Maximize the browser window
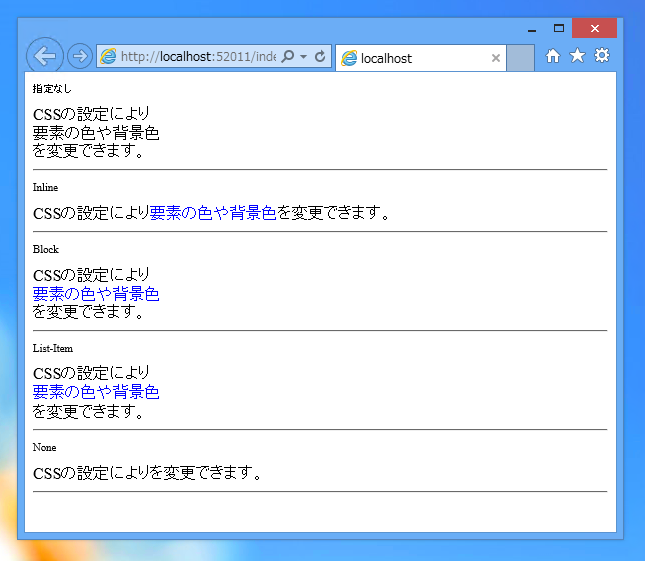Viewport: 645px width, 561px height. point(559,28)
